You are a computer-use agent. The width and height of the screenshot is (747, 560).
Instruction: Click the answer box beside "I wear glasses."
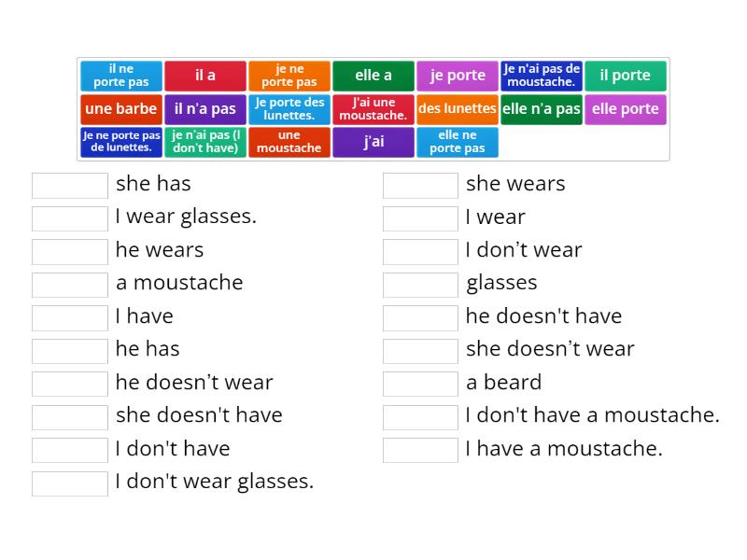[69, 217]
